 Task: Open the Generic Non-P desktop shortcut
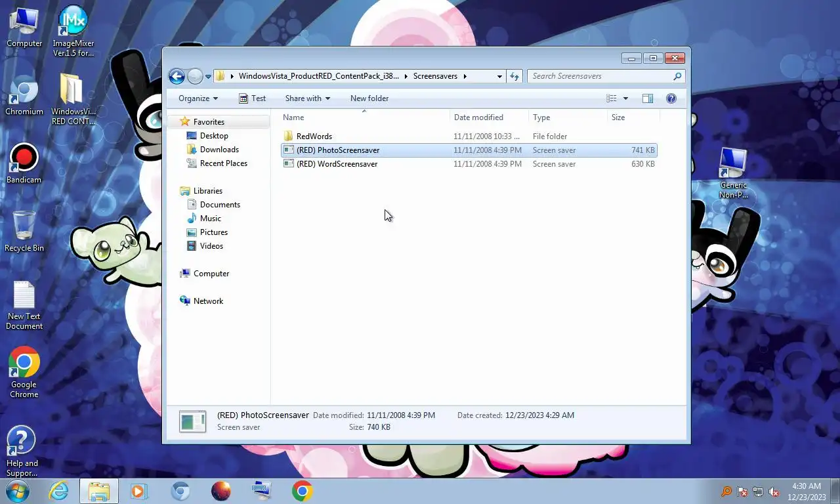pyautogui.click(x=733, y=173)
